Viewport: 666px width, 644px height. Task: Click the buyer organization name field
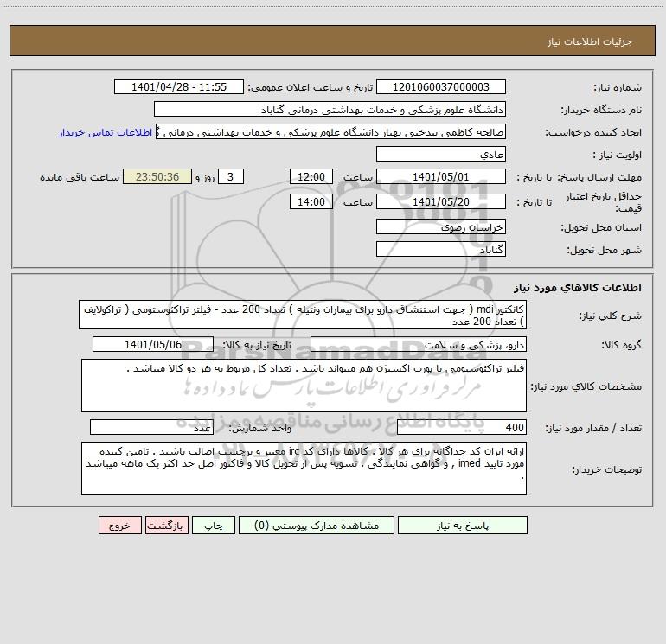tap(330, 110)
